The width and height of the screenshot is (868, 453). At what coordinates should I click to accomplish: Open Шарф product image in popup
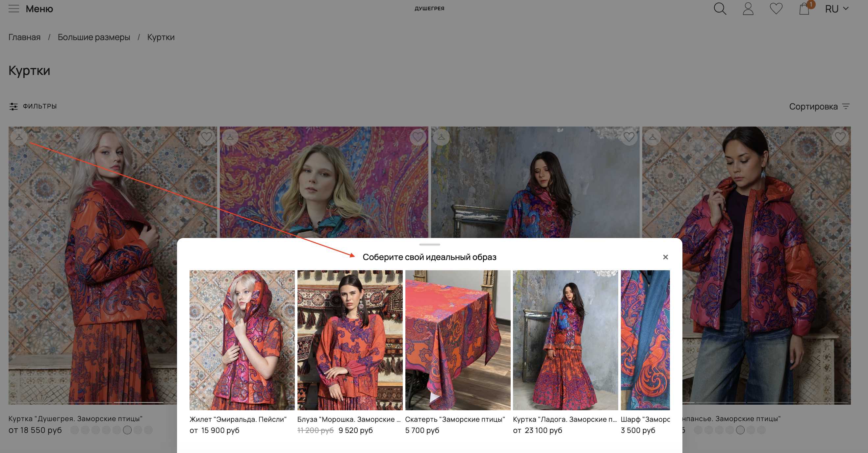[645, 340]
